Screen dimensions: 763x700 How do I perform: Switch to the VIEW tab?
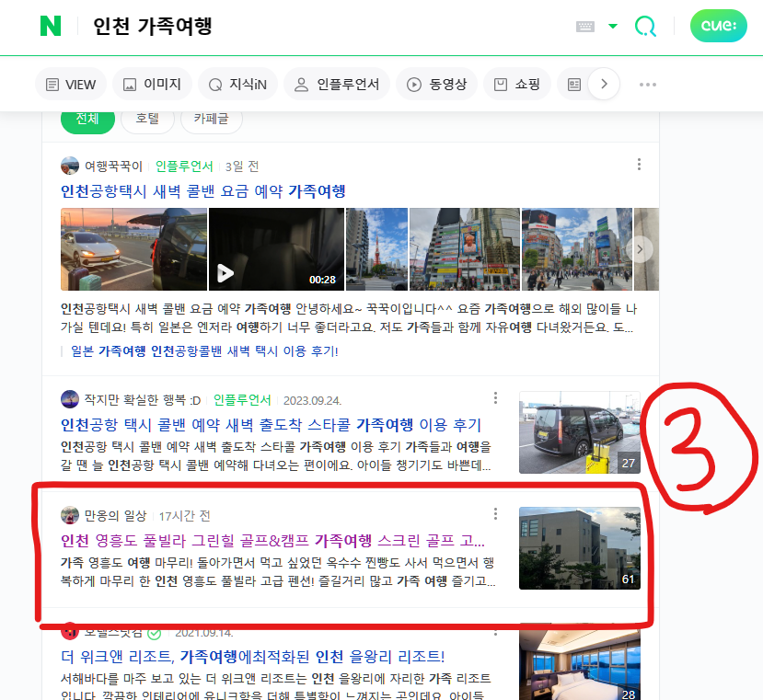click(71, 85)
